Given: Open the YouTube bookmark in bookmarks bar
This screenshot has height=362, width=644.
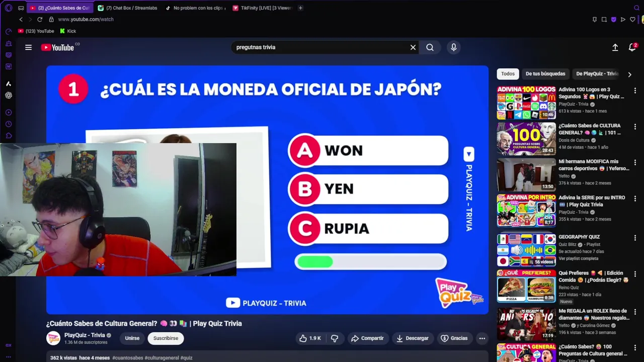Looking at the screenshot, I should point(36,31).
